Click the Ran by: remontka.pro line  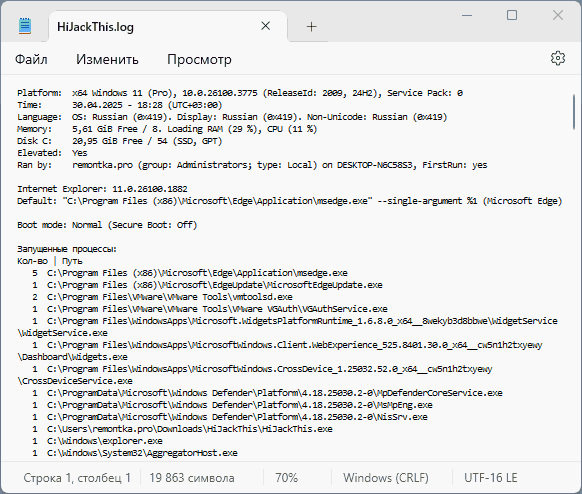(x=252, y=165)
